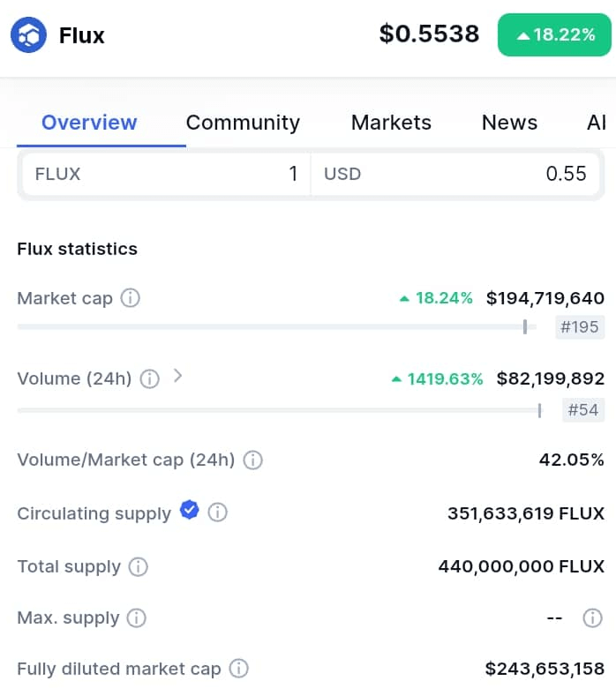Viewport: 616px width, 696px height.
Task: Click the 18.22% price change badge
Action: click(555, 34)
